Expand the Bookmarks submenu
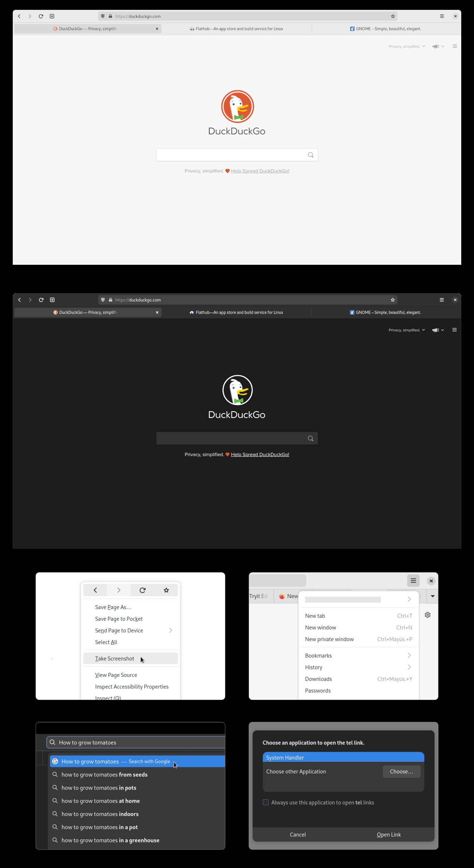Screen dimensions: 474x868 tap(358, 656)
